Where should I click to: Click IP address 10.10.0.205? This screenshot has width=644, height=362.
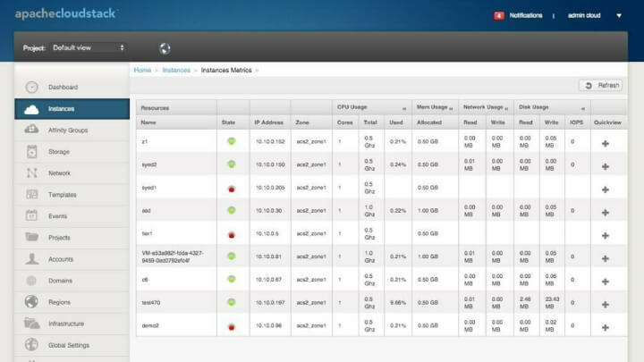point(270,188)
